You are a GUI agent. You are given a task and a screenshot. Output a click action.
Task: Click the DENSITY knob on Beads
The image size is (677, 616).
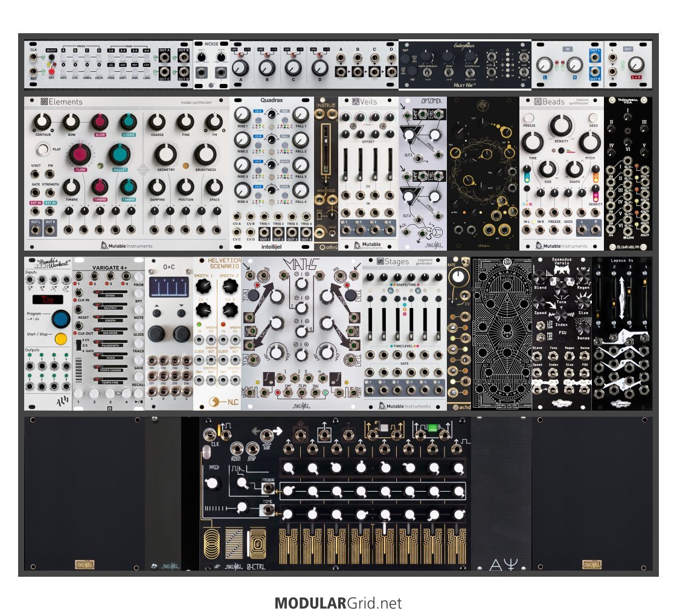[561, 126]
